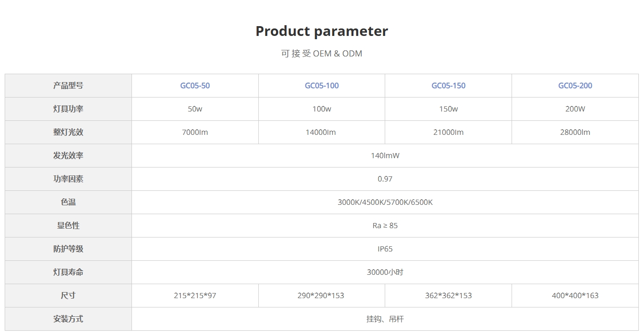Click the Ra ≥ 85 value
The height and width of the screenshot is (335, 644).
click(385, 225)
